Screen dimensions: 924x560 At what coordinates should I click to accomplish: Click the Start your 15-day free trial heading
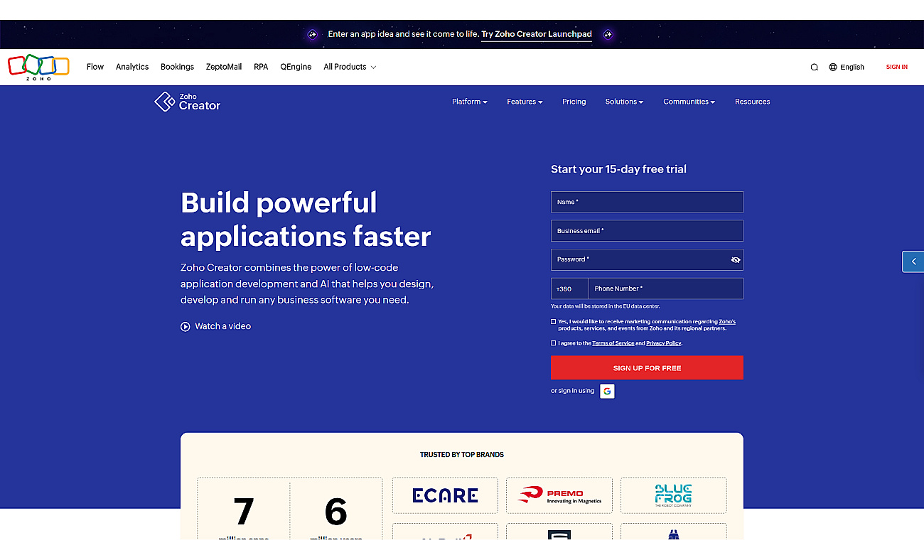618,169
